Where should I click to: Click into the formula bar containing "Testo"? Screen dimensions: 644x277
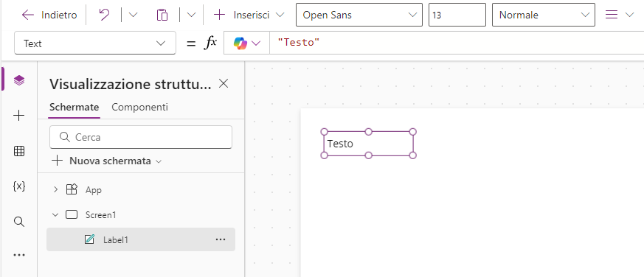pyautogui.click(x=456, y=43)
